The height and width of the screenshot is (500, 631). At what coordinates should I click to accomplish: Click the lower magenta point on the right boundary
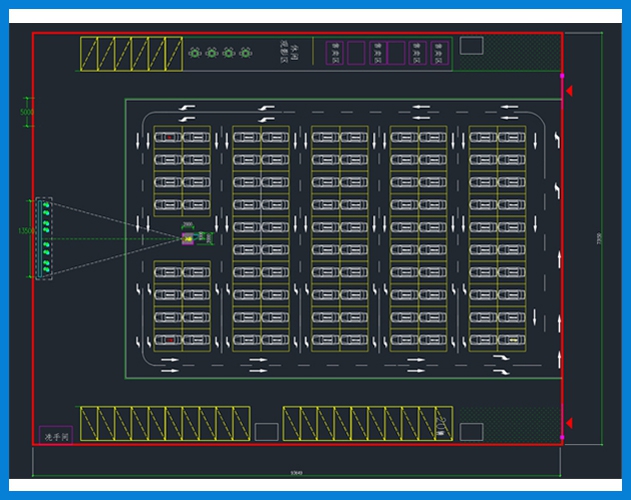click(x=562, y=437)
